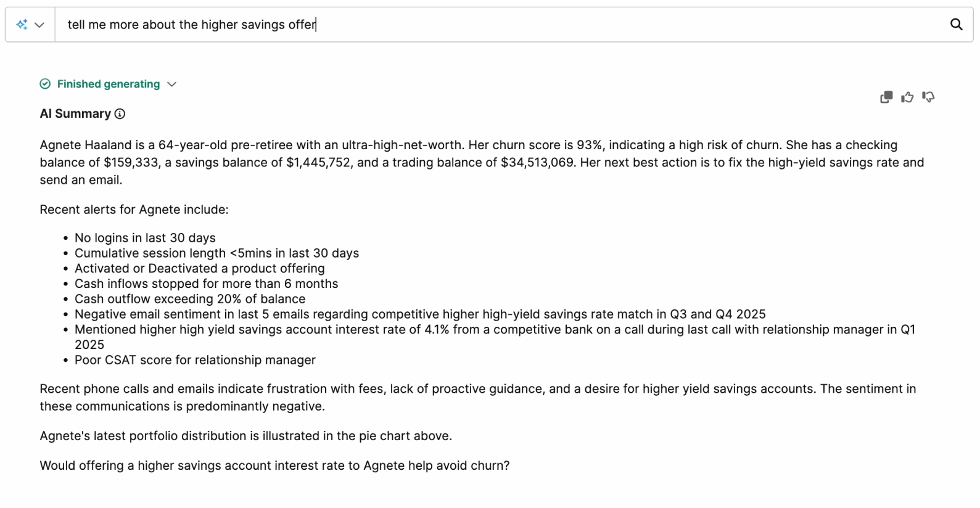Give the summary a thumbs down
The image size is (980, 508).
point(928,97)
